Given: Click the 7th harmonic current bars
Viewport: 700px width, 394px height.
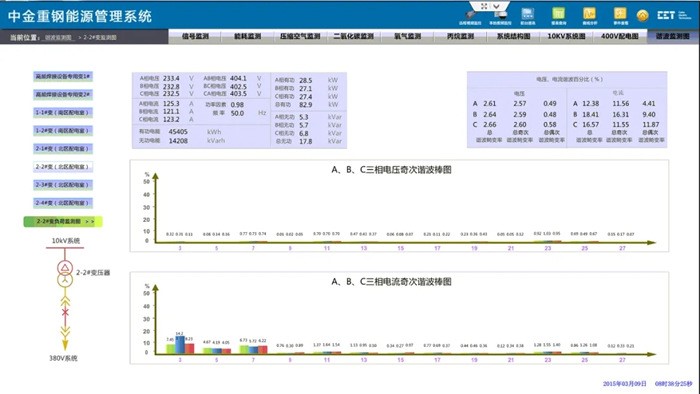Looking at the screenshot, I should 253,349.
